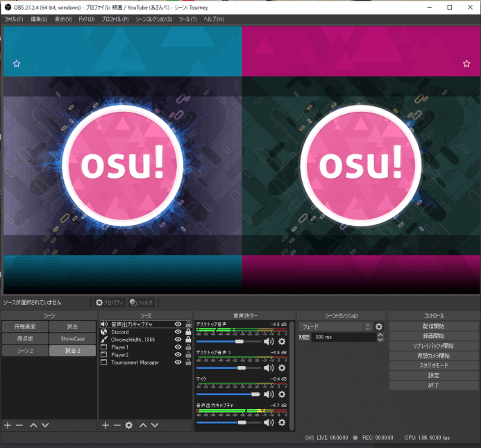The height and width of the screenshot is (448, 481).
Task: Open the 表示(V) menu
Action: [x=63, y=19]
